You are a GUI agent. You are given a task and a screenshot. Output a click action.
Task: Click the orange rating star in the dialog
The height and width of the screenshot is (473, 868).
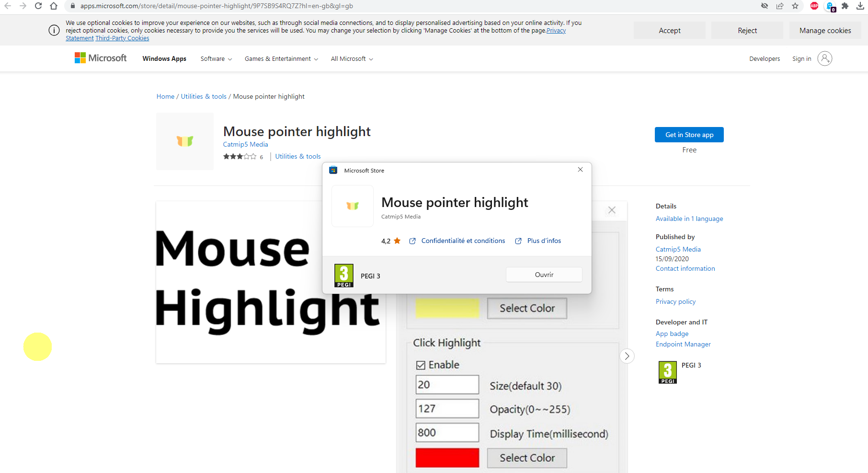coord(397,241)
